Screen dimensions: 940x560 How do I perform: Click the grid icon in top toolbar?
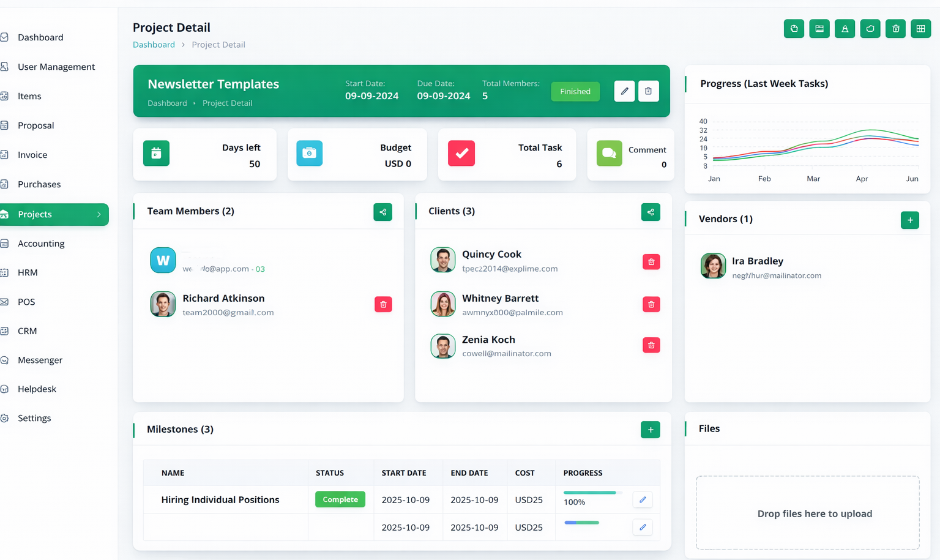920,29
